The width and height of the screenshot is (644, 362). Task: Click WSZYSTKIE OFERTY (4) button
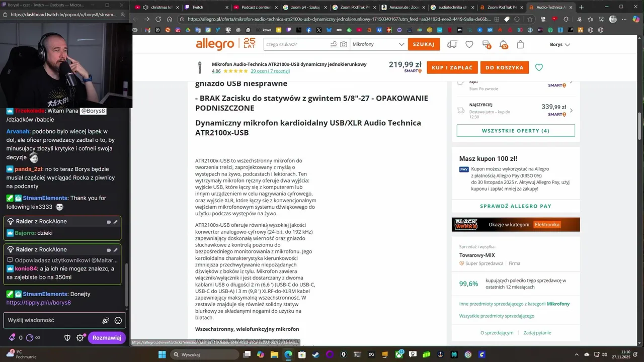(516, 131)
